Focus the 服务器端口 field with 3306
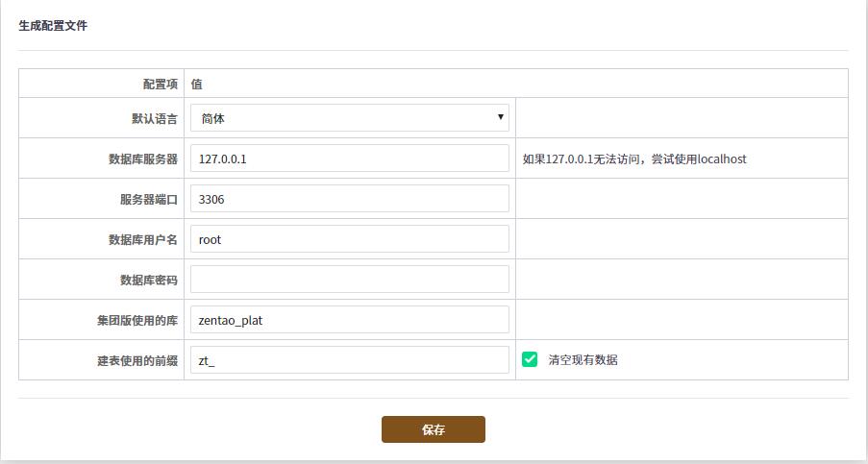 [350, 199]
